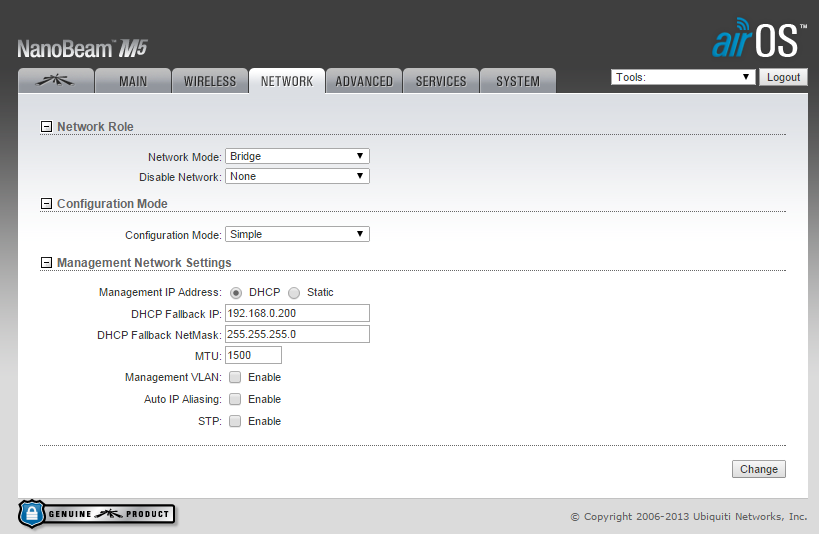Open the SYSTEM tab
Viewport: 819px width, 534px height.
pyautogui.click(x=518, y=81)
